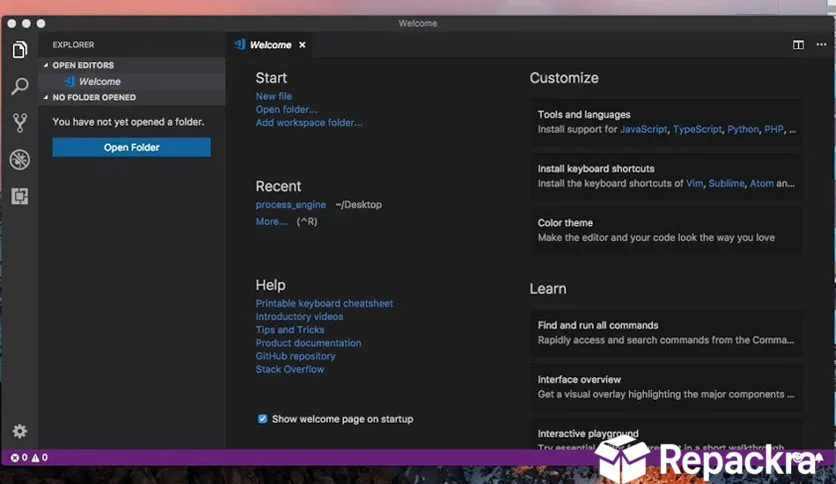Collapse the Open Editors section
836x484 pixels.
(83, 65)
